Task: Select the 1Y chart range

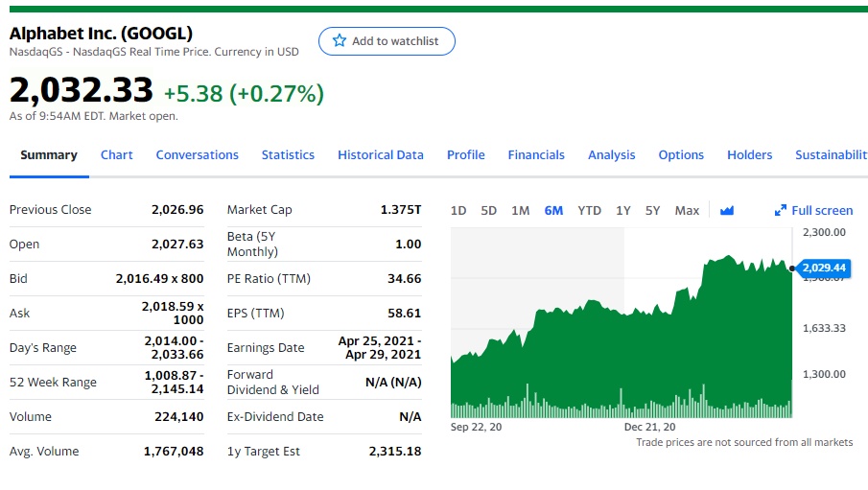Action: click(623, 210)
